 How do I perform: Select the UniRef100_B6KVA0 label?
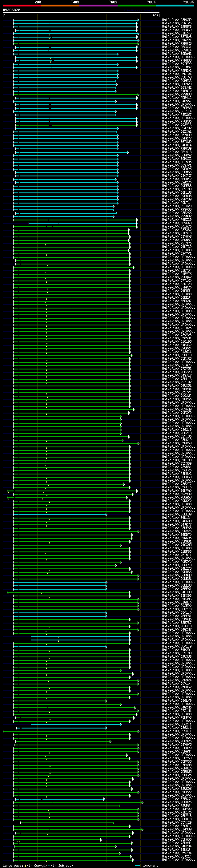pyautogui.click(x=177, y=491)
